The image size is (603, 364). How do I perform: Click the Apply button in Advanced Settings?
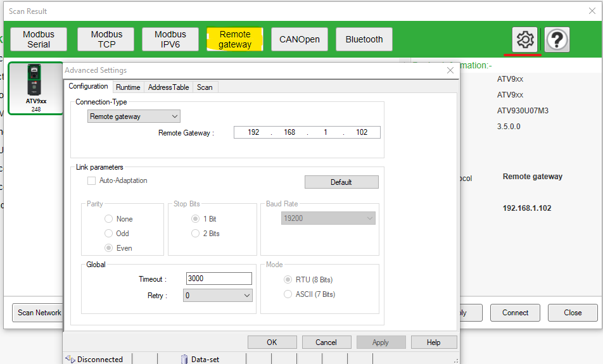(381, 342)
